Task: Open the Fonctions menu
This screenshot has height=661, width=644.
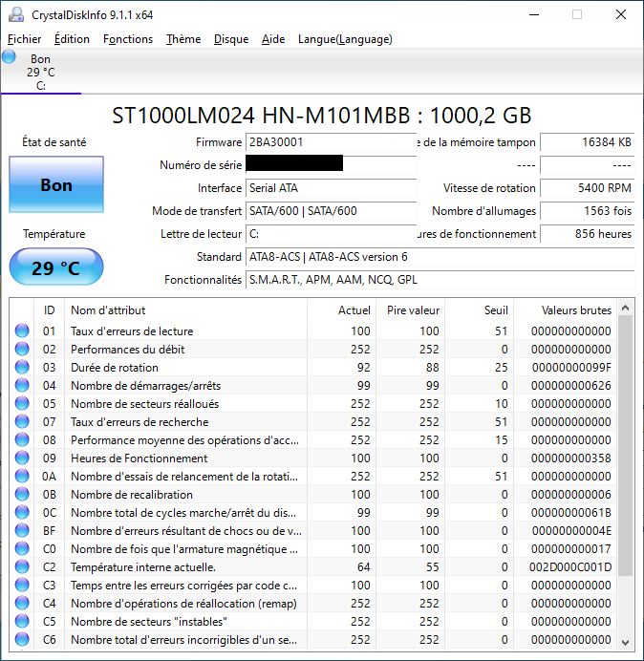Action: pyautogui.click(x=128, y=39)
